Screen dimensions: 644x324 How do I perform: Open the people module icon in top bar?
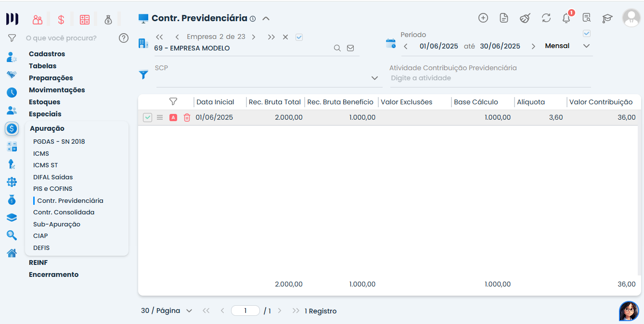coord(38,20)
